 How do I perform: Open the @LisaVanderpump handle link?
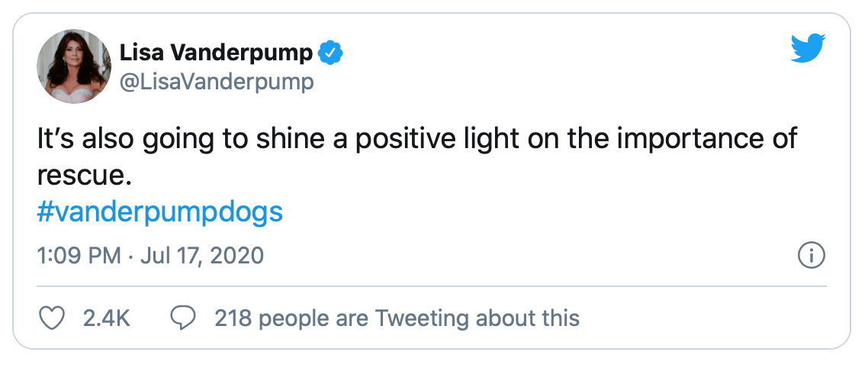217,82
